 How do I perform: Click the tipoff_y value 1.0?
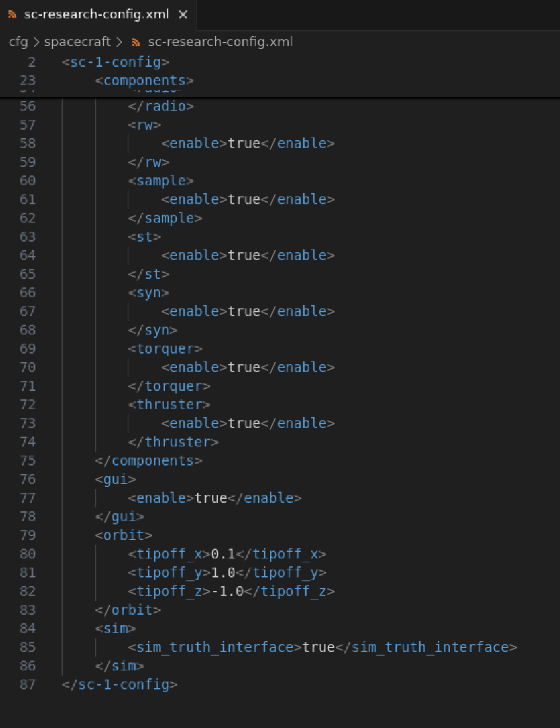point(223,572)
